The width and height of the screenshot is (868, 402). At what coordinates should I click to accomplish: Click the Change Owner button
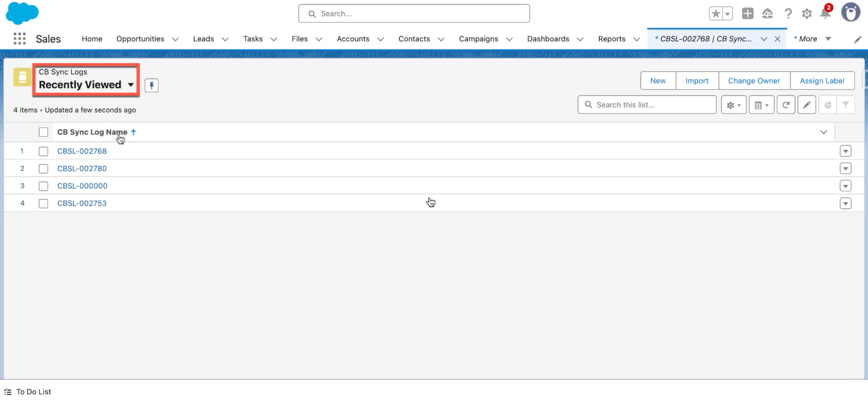point(754,81)
